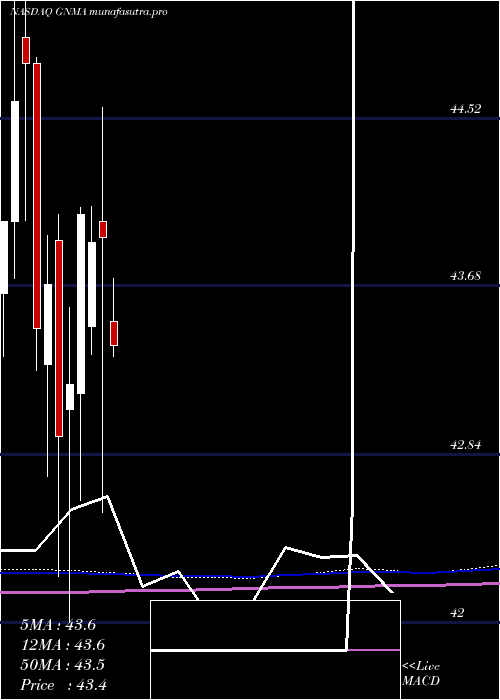Click the last red candlestick near 43.68

pos(114,333)
